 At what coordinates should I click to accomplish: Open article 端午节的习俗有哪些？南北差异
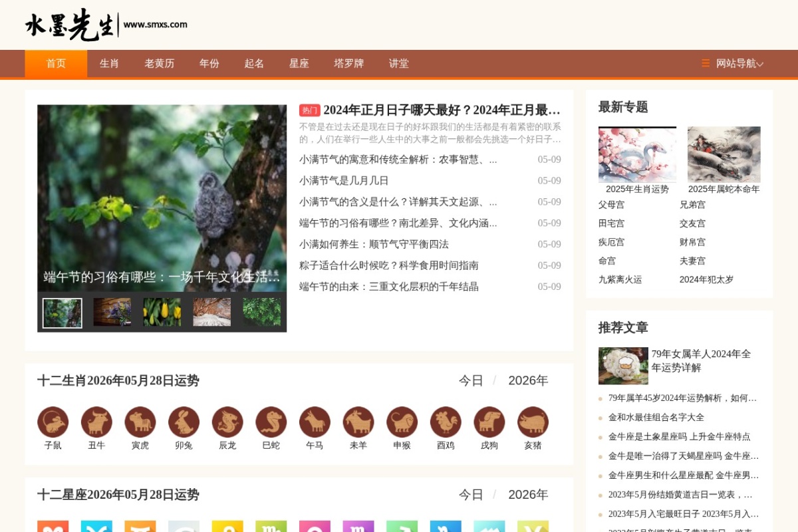[398, 223]
